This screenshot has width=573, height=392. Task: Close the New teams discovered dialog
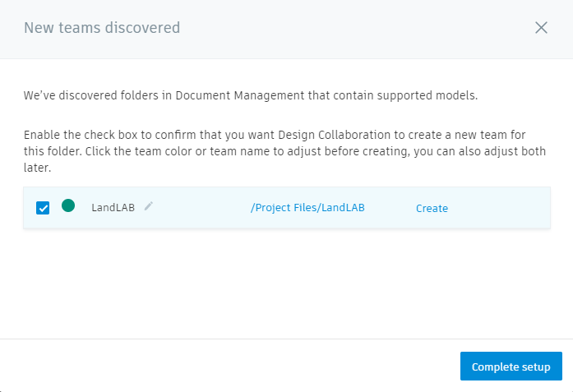pos(541,28)
